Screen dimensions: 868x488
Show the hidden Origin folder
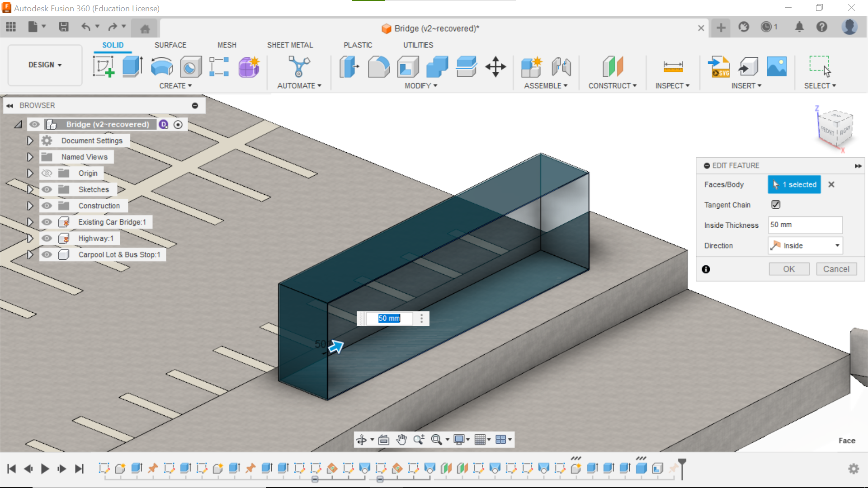coord(47,173)
